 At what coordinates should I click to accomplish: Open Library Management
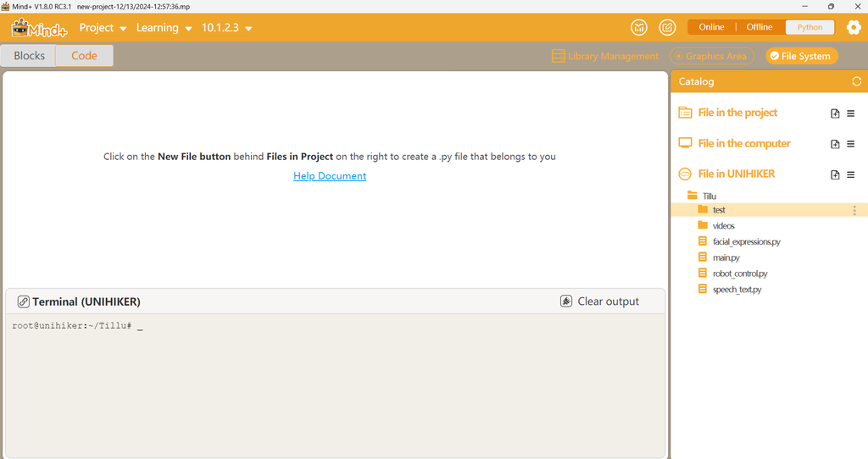605,56
